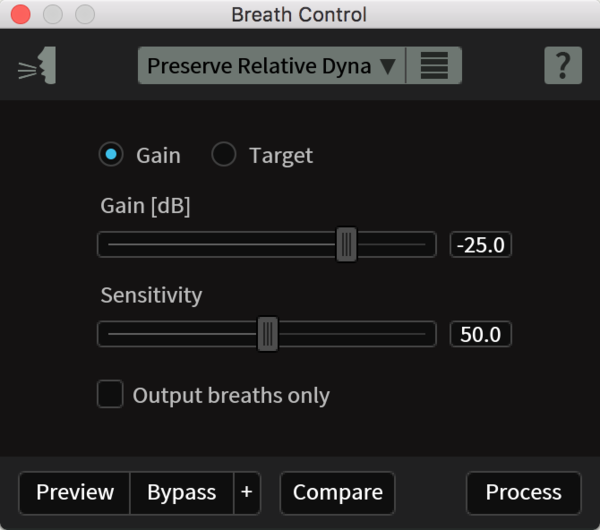
Task: Expand the Preserve Relative Dyna preset dropdown
Action: coord(271,66)
